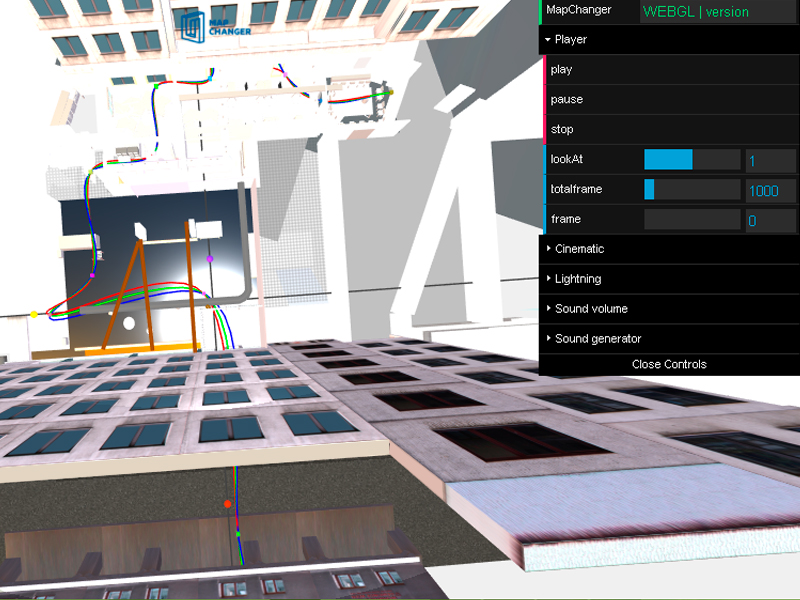Click the pause button
Image resolution: width=800 pixels, height=600 pixels.
tap(671, 99)
